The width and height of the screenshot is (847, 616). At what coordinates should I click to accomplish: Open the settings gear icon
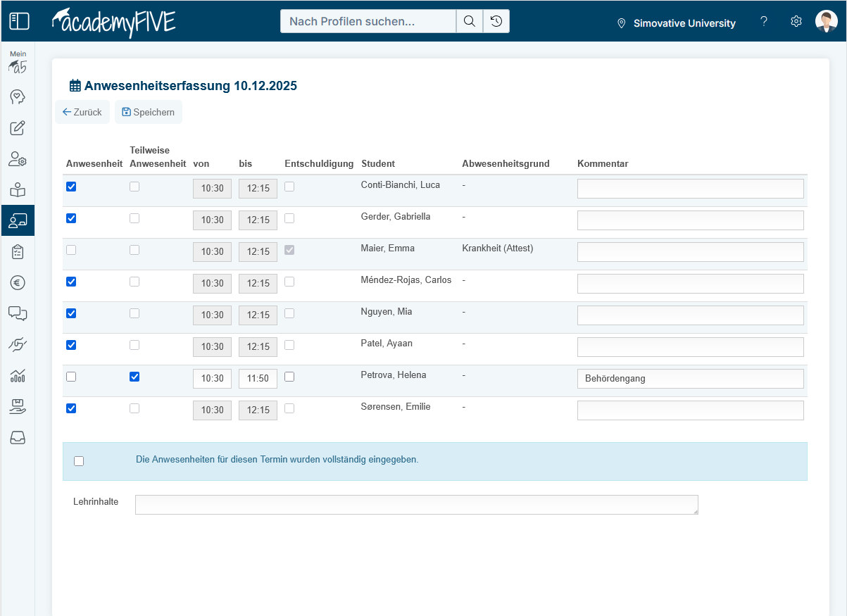796,21
